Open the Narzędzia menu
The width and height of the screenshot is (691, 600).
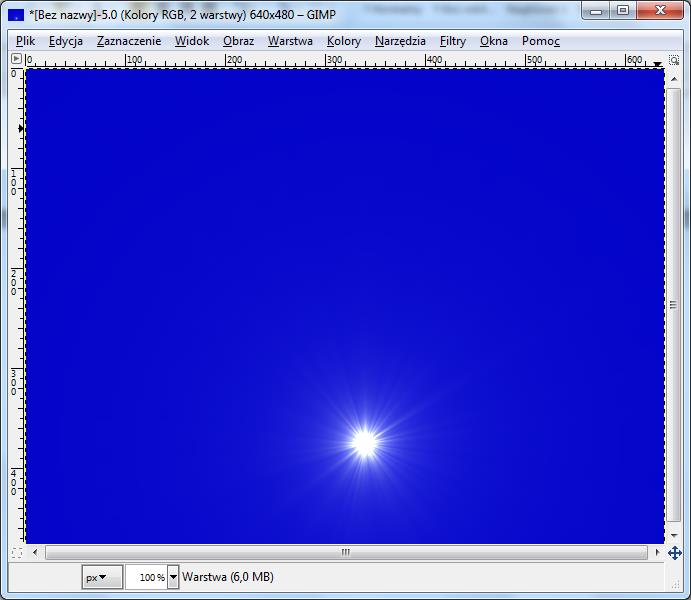pos(400,41)
